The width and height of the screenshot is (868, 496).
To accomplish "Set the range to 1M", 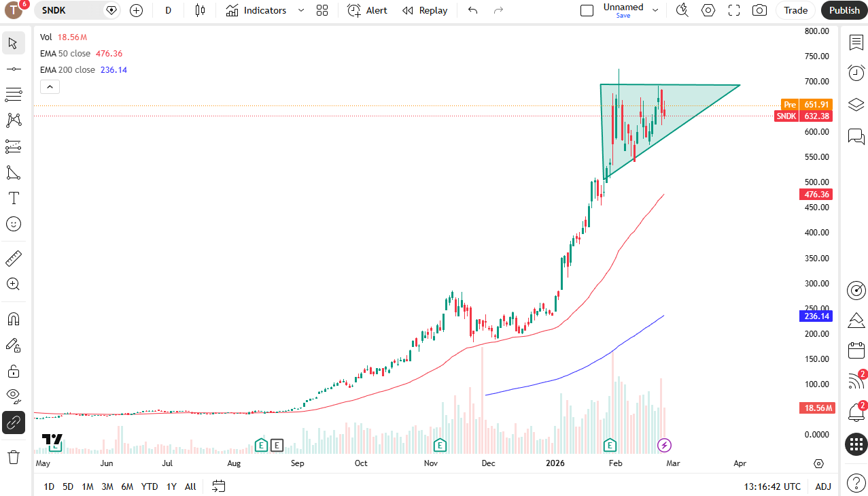I will pyautogui.click(x=88, y=486).
